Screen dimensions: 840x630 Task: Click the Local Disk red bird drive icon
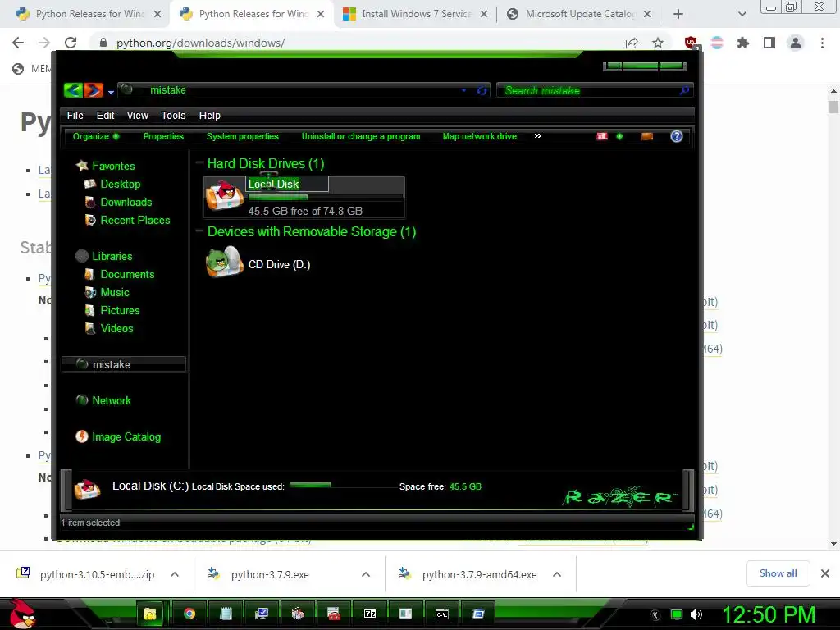click(225, 196)
